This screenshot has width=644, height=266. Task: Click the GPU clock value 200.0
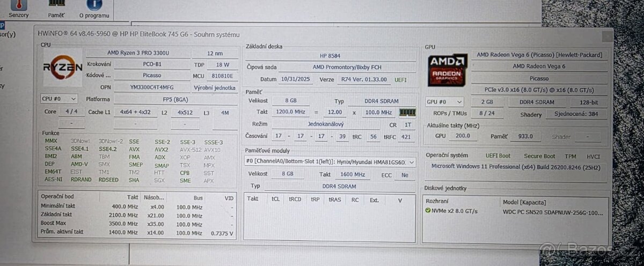click(x=463, y=136)
